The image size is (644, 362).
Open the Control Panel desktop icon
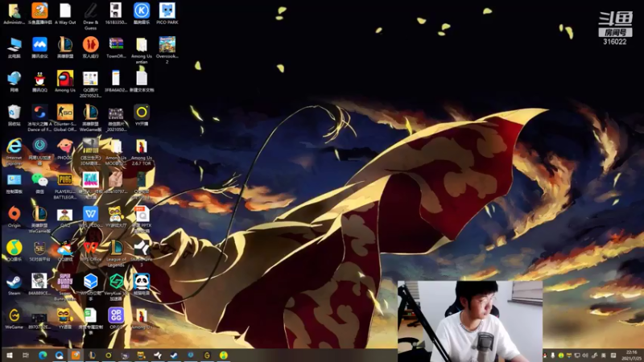point(14,180)
